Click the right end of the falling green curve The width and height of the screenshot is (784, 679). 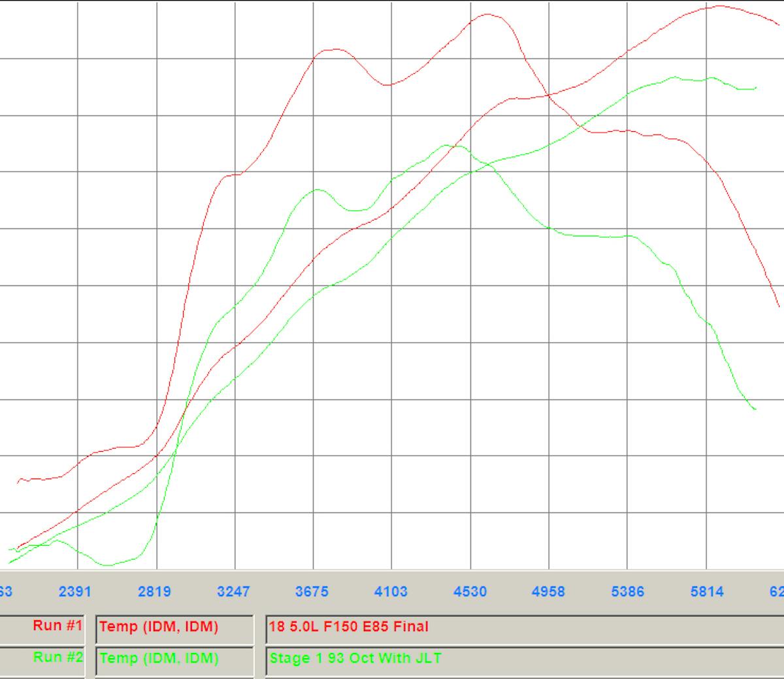point(755,409)
